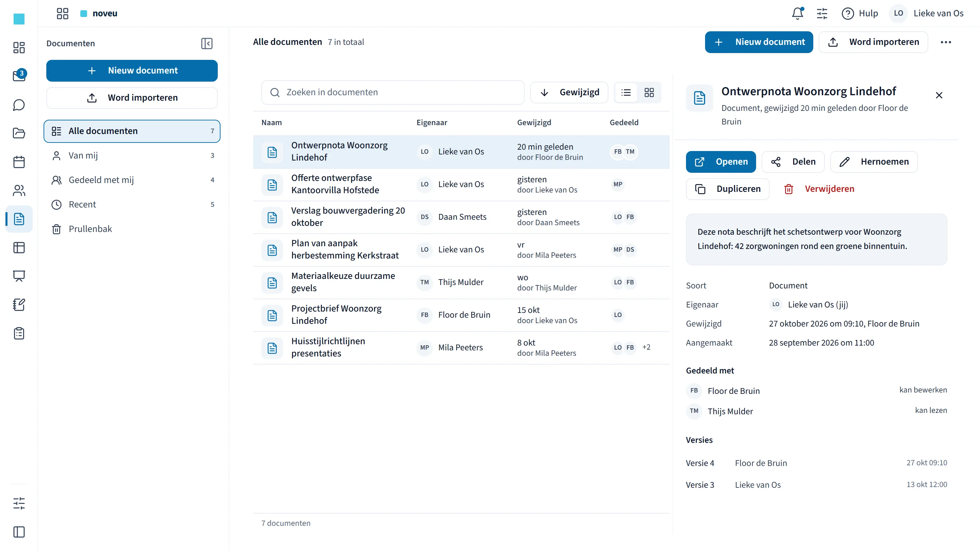Switch to list view
This screenshot has width=980, height=551.
626,93
